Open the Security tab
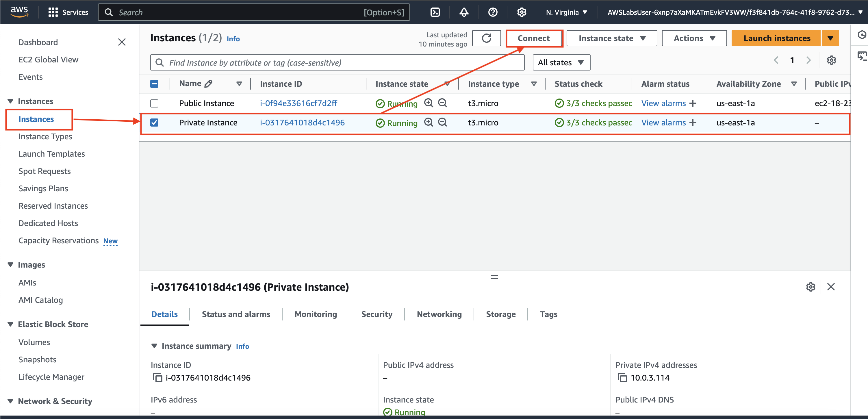868x419 pixels. [377, 314]
